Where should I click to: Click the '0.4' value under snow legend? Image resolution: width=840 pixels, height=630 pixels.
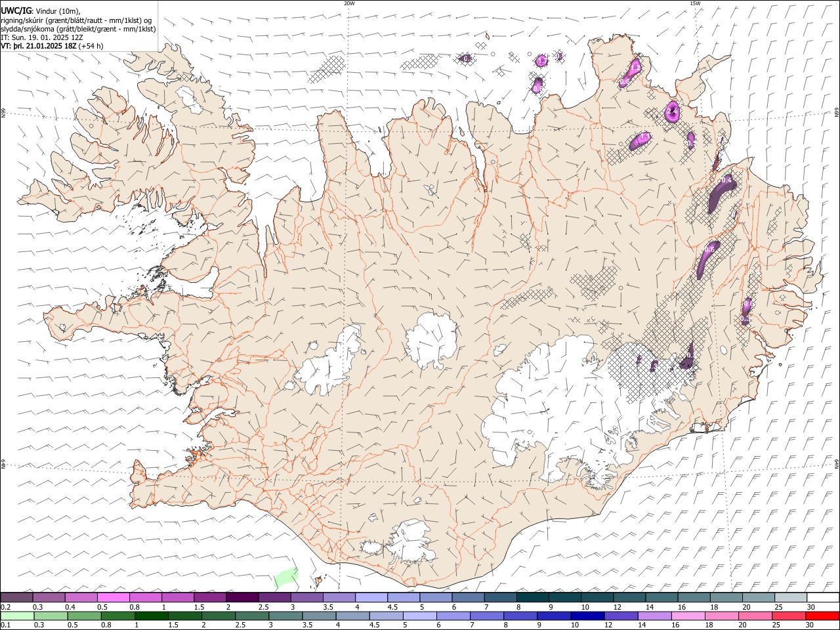coord(70,607)
